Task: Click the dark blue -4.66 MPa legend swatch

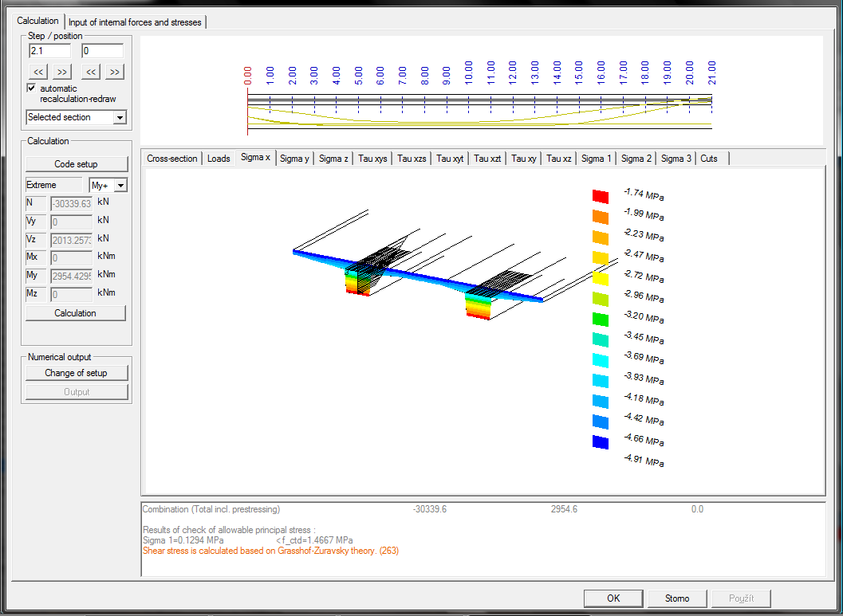Action: (601, 442)
